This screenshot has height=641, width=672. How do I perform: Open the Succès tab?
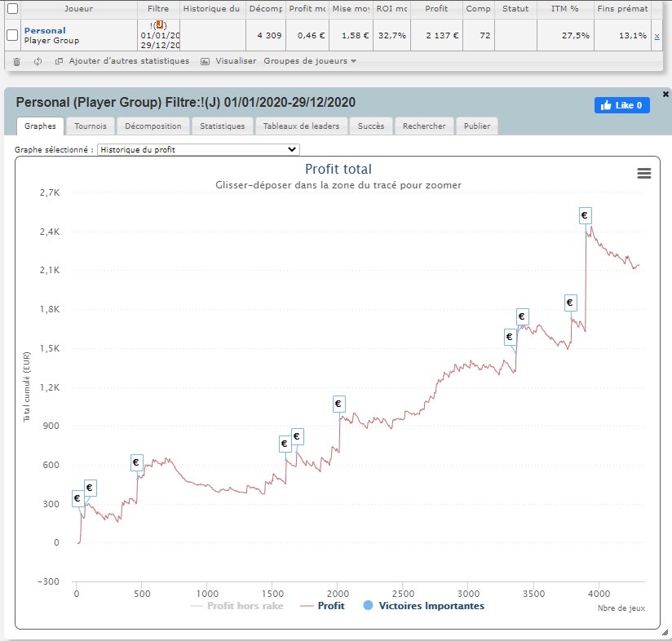(371, 126)
